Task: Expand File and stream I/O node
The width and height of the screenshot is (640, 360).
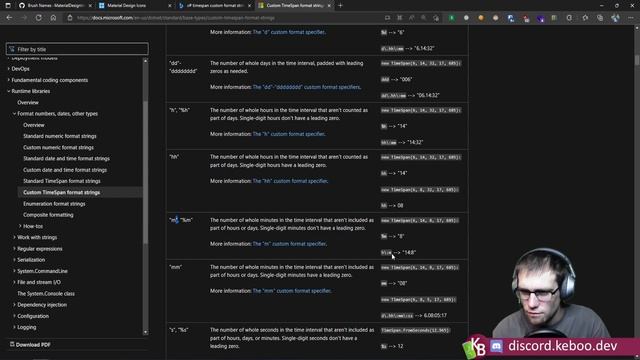Action: coord(14,282)
